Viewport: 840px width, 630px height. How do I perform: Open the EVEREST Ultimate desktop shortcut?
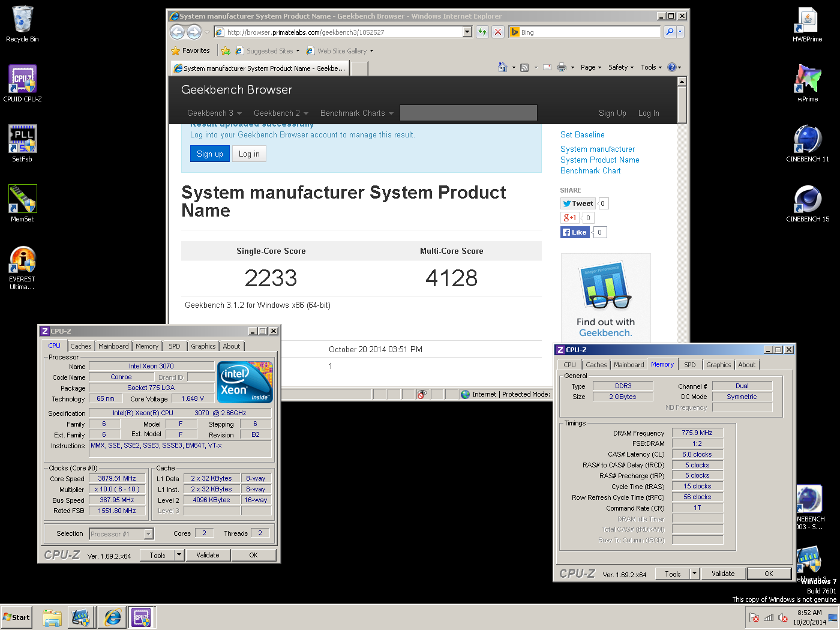pos(22,268)
